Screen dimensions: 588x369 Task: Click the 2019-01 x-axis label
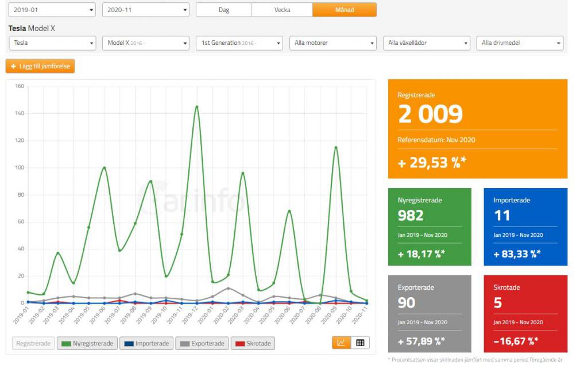click(x=21, y=316)
